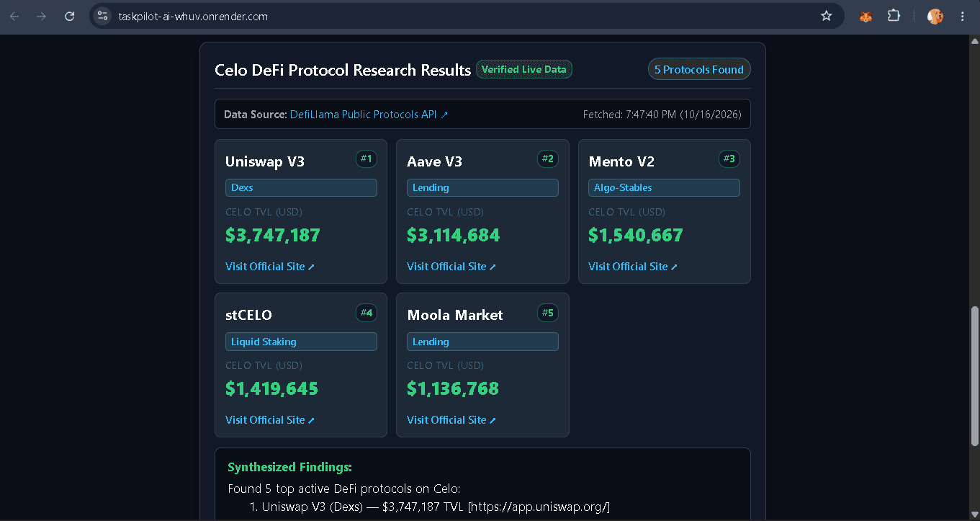Viewport: 980px width, 521px height.
Task: Visit Official Site for Mento V2
Action: 633,267
